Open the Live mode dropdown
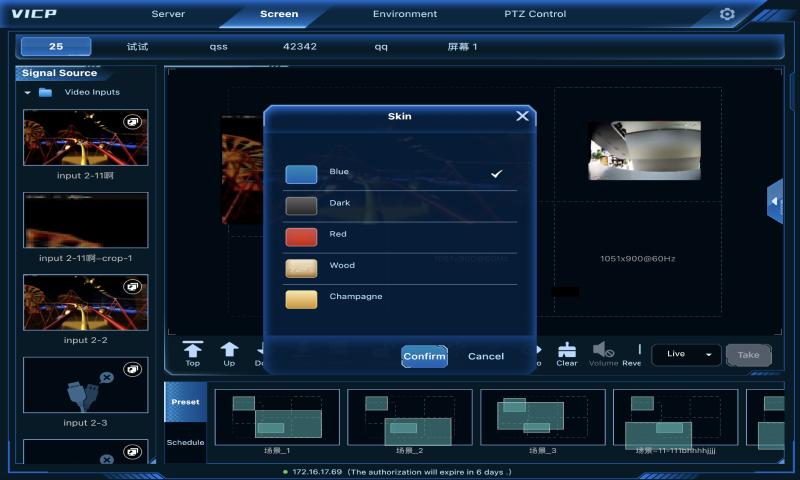 [686, 355]
